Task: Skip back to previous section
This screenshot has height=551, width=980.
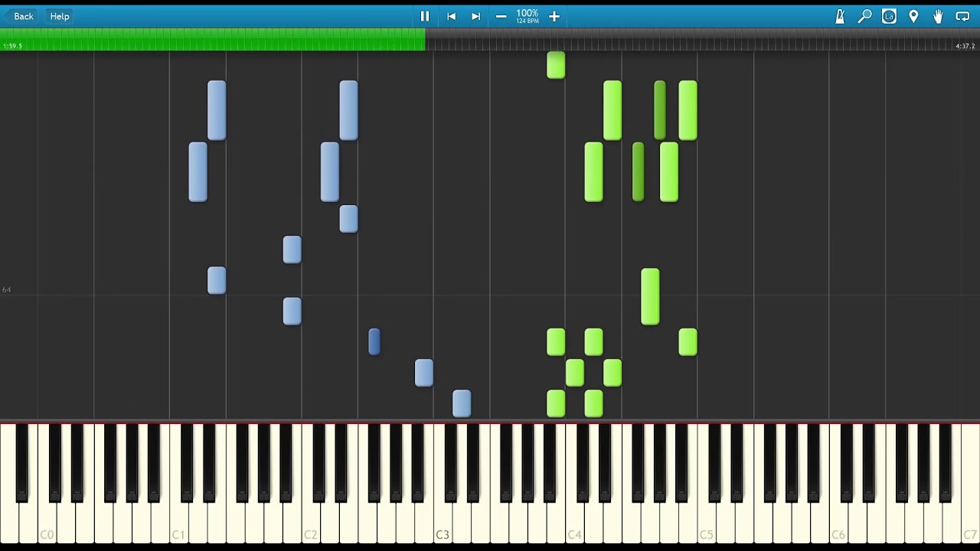Action: tap(452, 16)
